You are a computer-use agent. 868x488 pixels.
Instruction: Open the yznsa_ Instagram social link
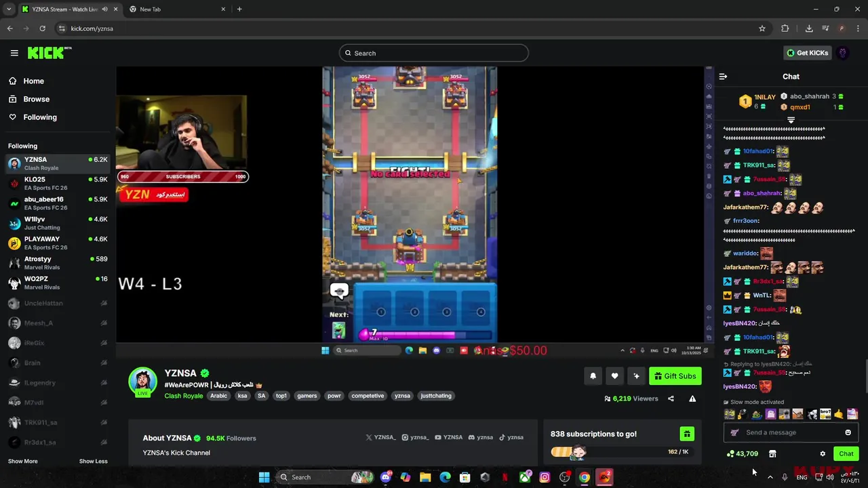pyautogui.click(x=415, y=437)
